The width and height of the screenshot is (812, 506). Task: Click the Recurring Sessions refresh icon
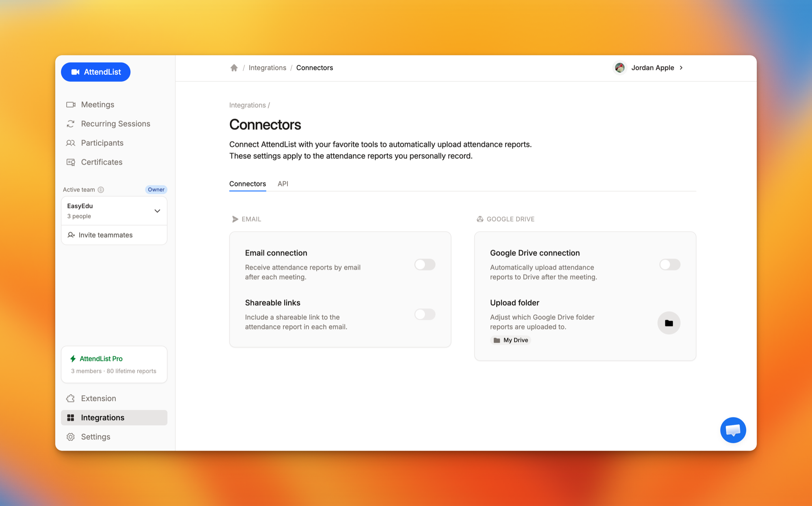pos(71,124)
